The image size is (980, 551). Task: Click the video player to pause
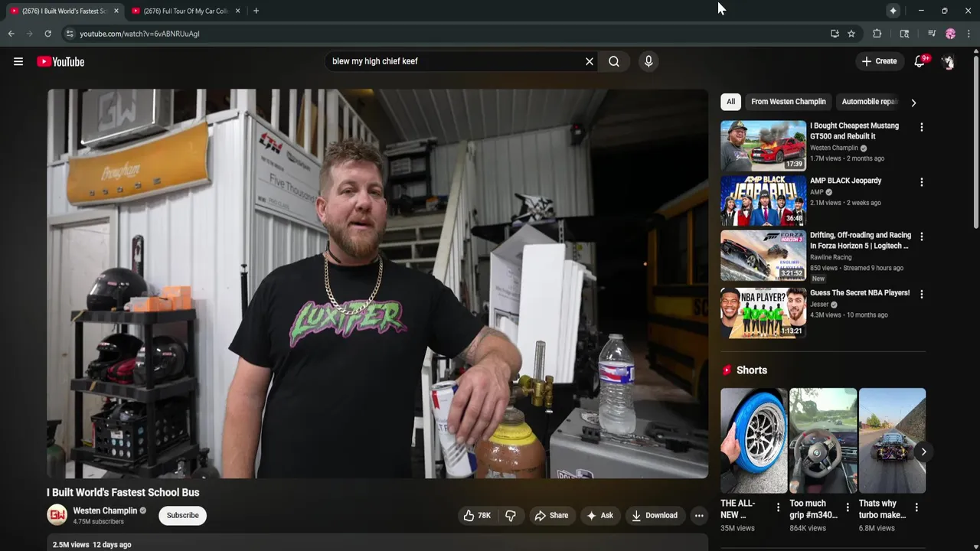pos(377,284)
